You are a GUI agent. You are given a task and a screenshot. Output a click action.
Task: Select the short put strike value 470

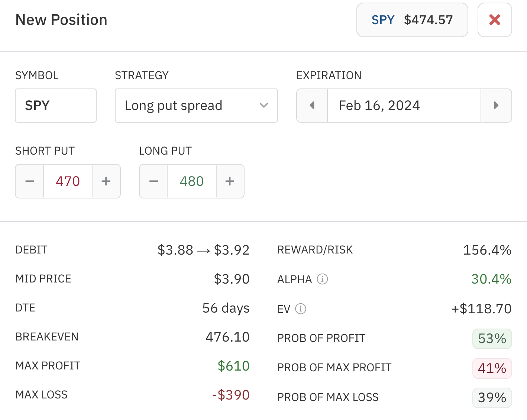click(x=68, y=181)
